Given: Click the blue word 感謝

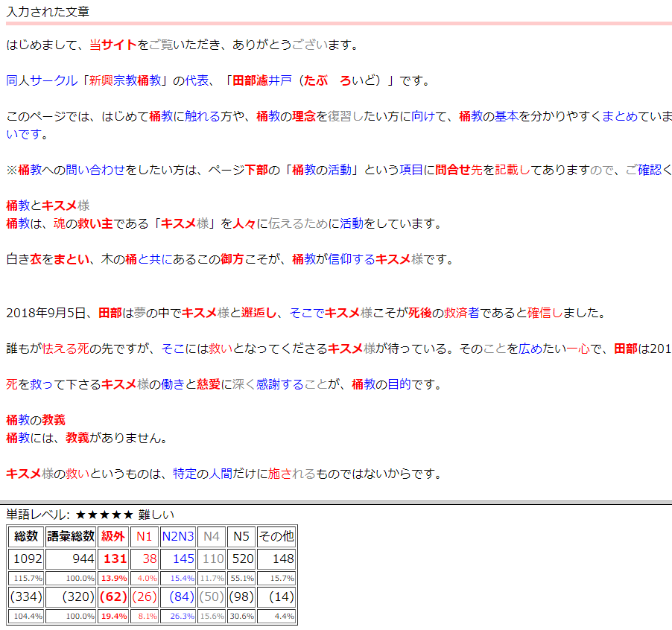Looking at the screenshot, I should tap(268, 384).
